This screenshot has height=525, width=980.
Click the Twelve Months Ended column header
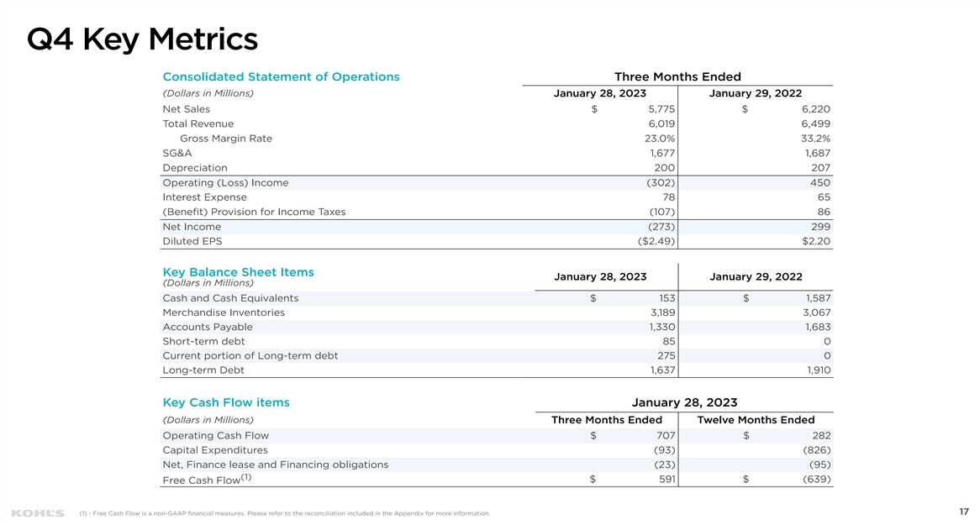[x=756, y=420]
